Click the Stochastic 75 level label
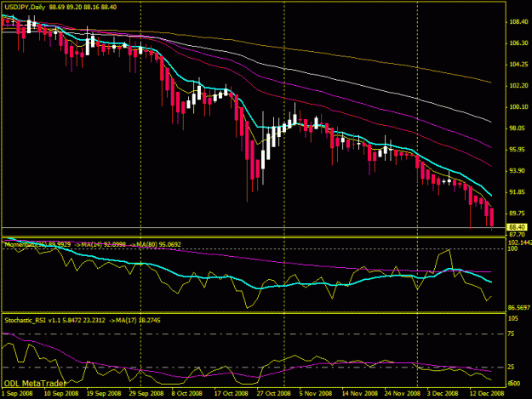532x399 pixels. (x=511, y=333)
